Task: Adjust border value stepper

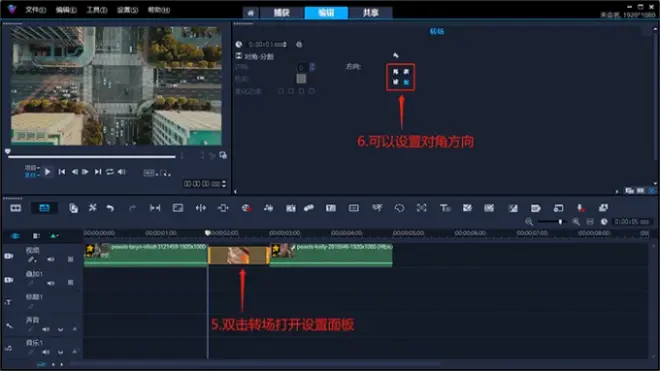Action: pos(312,67)
